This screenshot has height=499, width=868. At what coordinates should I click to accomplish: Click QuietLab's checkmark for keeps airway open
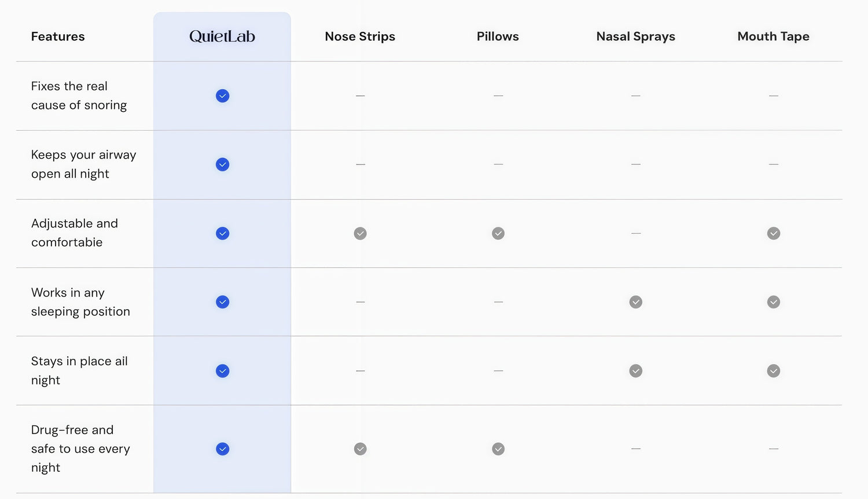coord(222,165)
